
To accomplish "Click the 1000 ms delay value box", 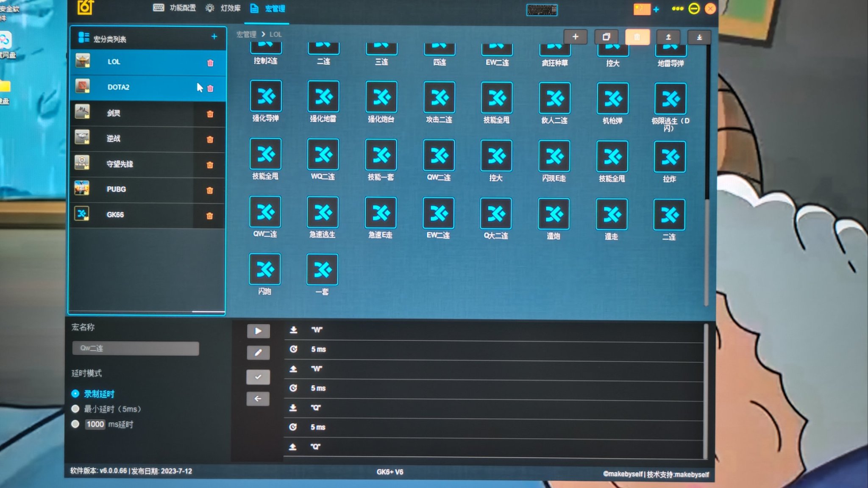I will pos(95,424).
